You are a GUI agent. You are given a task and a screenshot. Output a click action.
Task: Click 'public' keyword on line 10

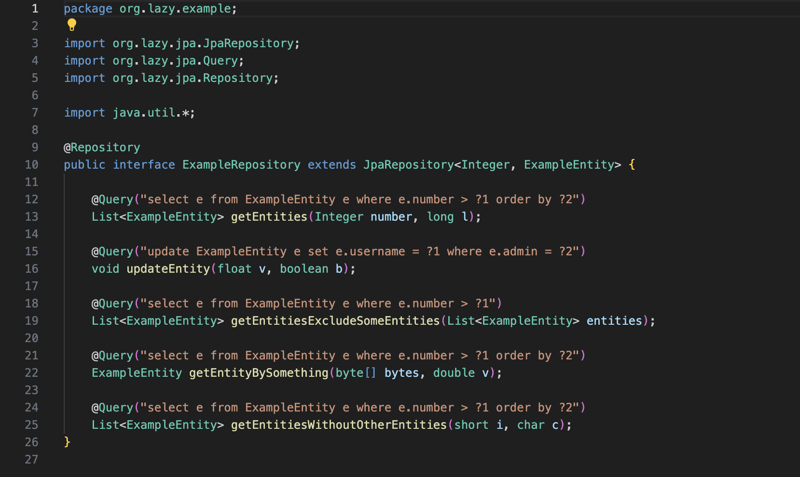pyautogui.click(x=85, y=165)
